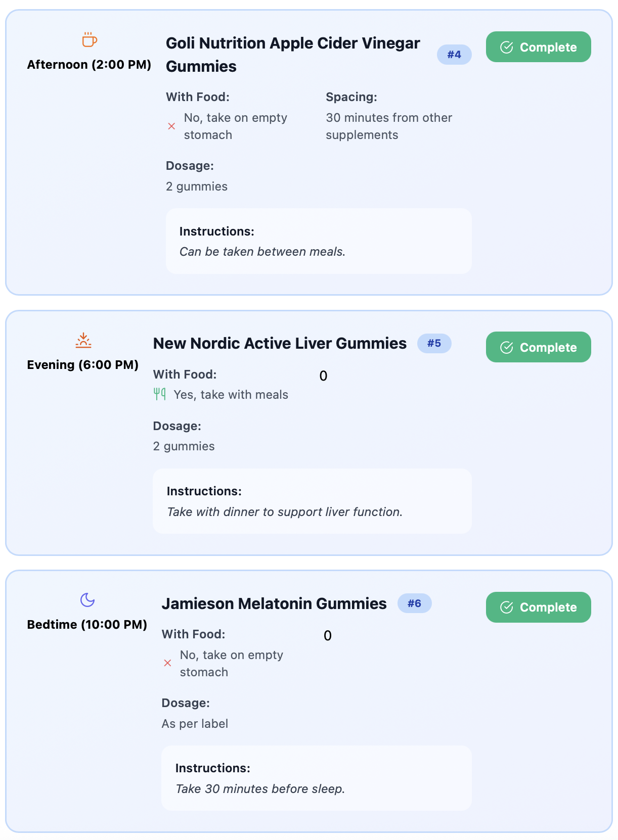Mark Goli Apple Cider Vinegar Gummies complete
618x840 pixels.
(538, 47)
